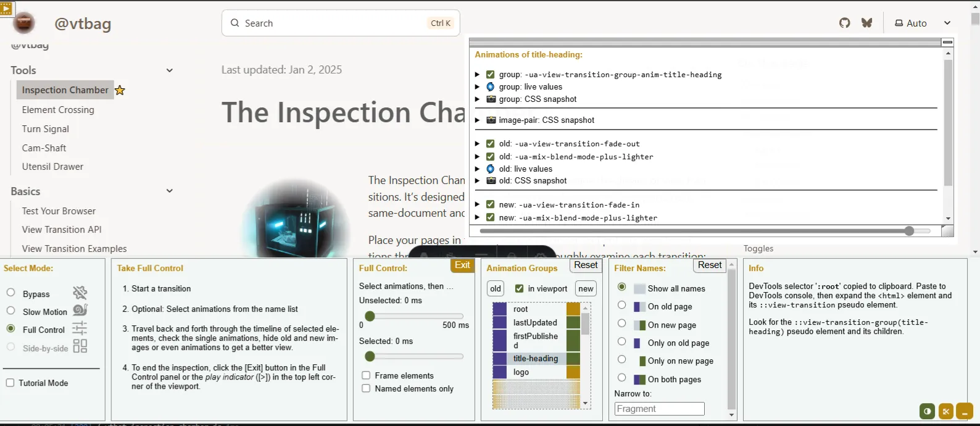The image size is (980, 426).
Task: Open Utensil Drawer in the sidebar
Action: pyautogui.click(x=52, y=167)
